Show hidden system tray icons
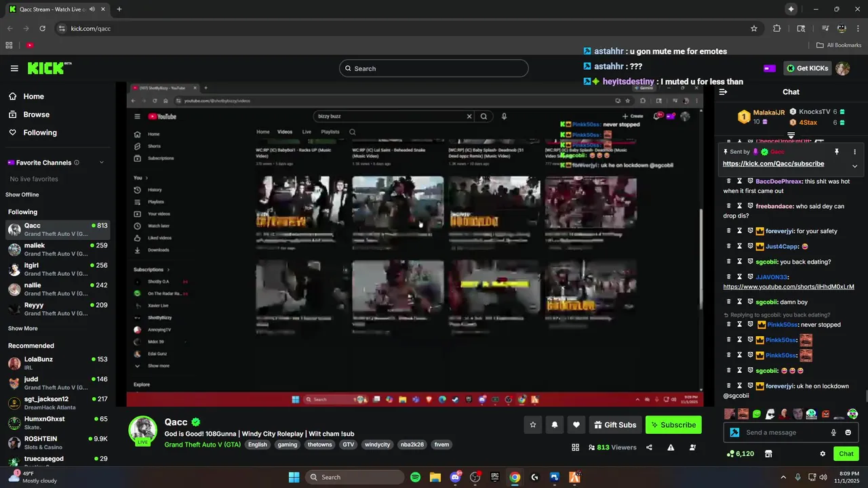This screenshot has height=488, width=868. tap(783, 477)
